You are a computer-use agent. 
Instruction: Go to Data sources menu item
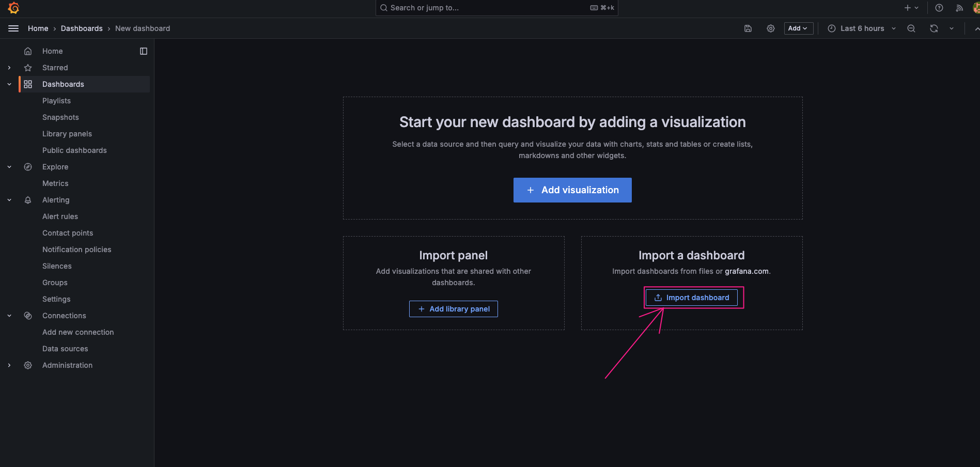coord(65,349)
